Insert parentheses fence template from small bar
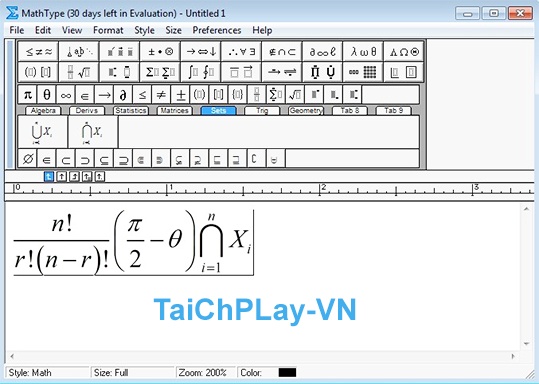This screenshot has height=384, width=539. pos(199,95)
